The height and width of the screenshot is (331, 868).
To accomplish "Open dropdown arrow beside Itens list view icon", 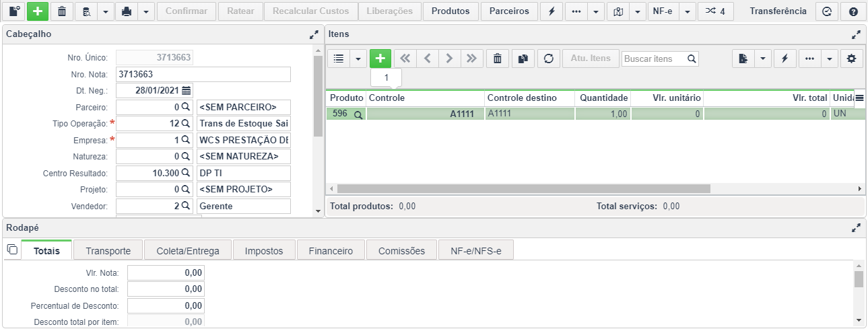I will pyautogui.click(x=358, y=59).
